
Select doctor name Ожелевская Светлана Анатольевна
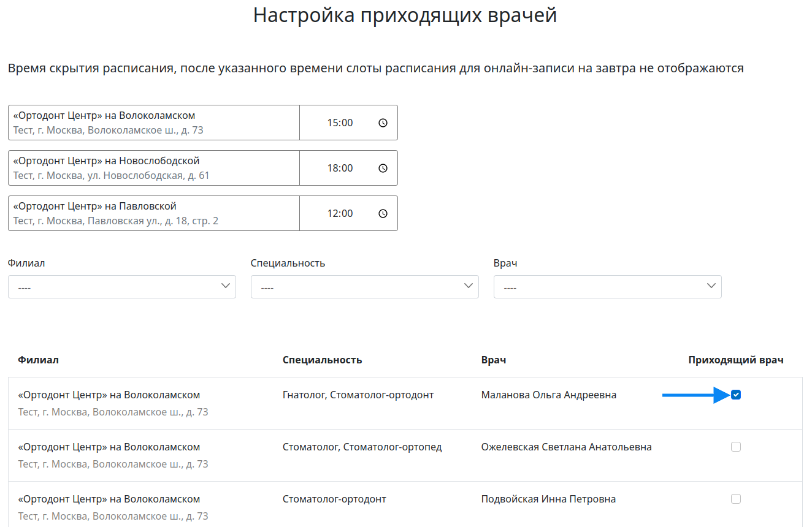tap(567, 447)
